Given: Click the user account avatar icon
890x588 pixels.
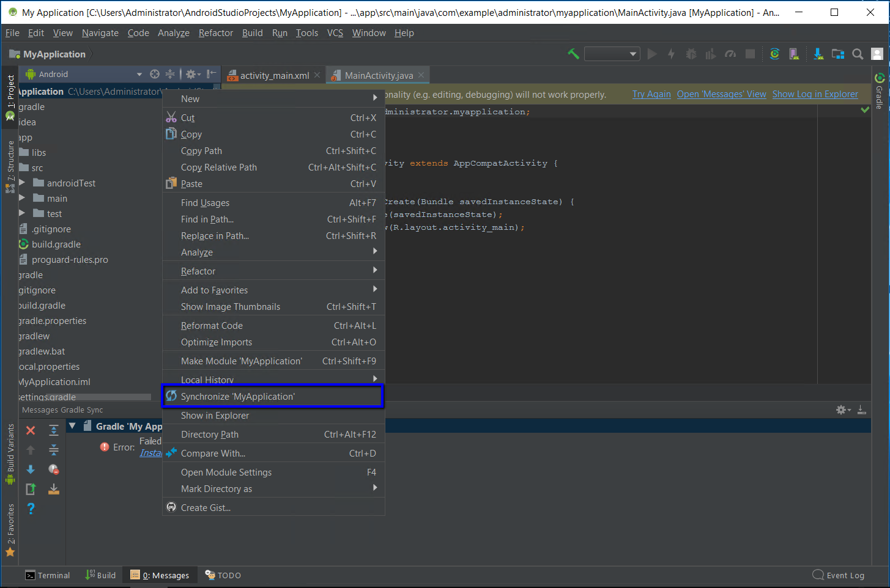Looking at the screenshot, I should click(877, 54).
